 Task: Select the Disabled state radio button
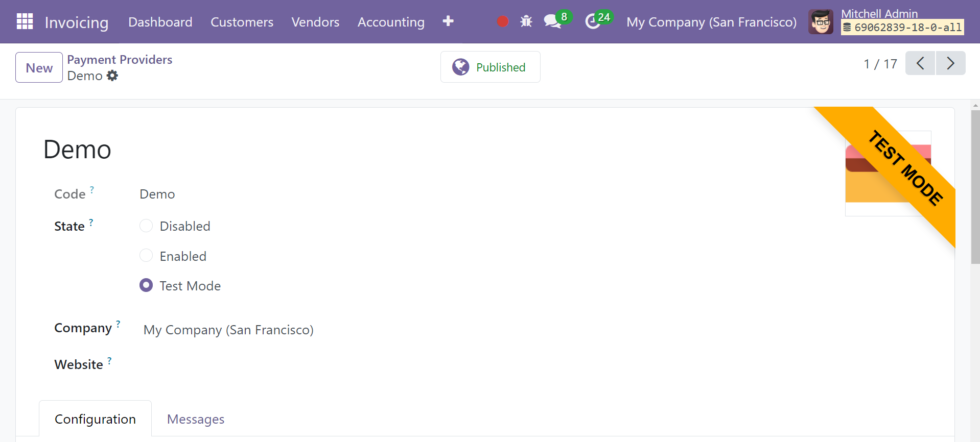click(x=146, y=226)
